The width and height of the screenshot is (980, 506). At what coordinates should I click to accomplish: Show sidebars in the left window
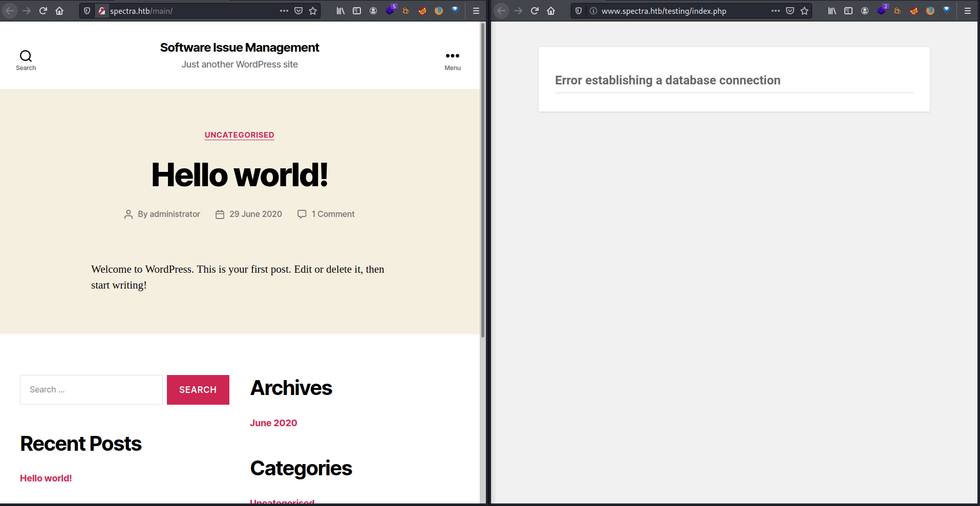click(357, 11)
